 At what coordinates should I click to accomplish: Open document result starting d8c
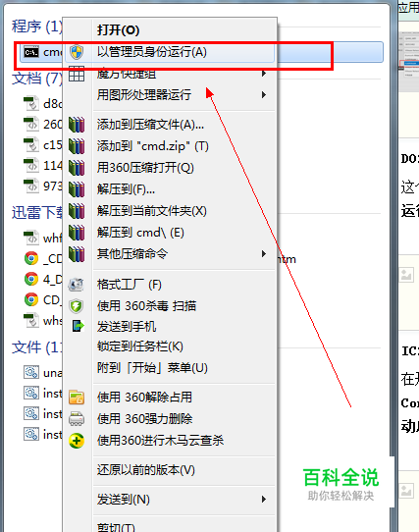43,104
